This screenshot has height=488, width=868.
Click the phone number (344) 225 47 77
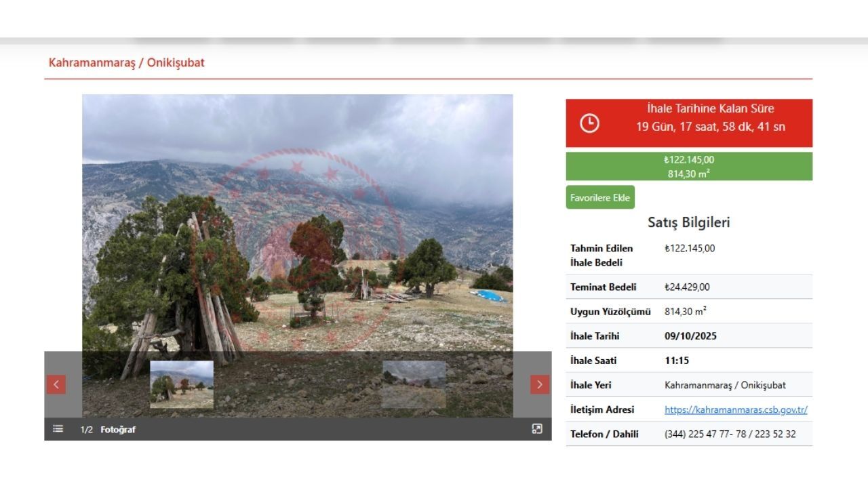coord(730,434)
